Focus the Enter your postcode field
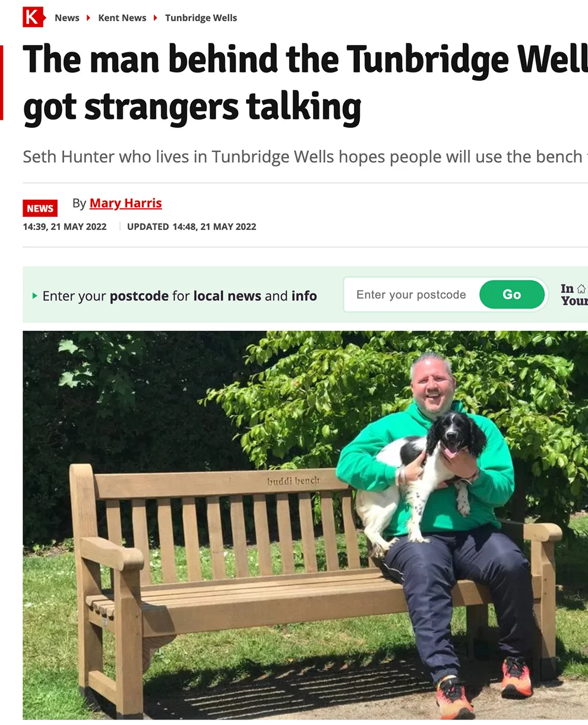 pos(412,295)
